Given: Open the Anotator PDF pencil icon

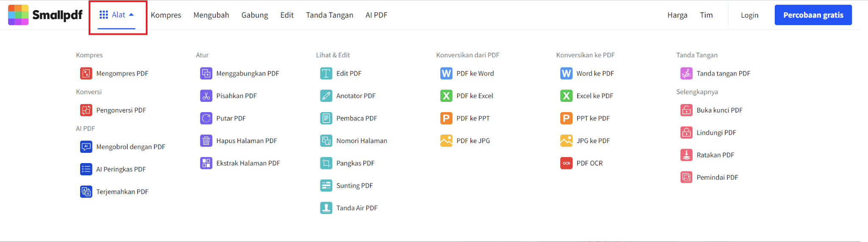Looking at the screenshot, I should pyautogui.click(x=326, y=96).
